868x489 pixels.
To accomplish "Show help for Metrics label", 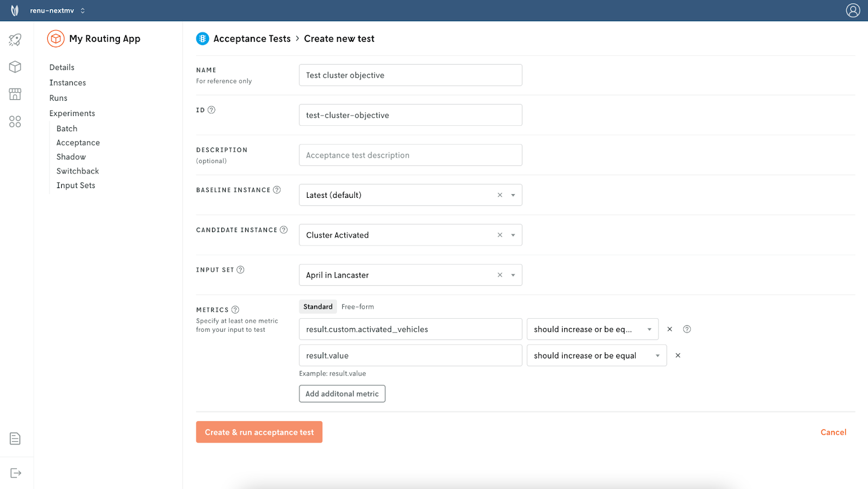I will [x=235, y=310].
